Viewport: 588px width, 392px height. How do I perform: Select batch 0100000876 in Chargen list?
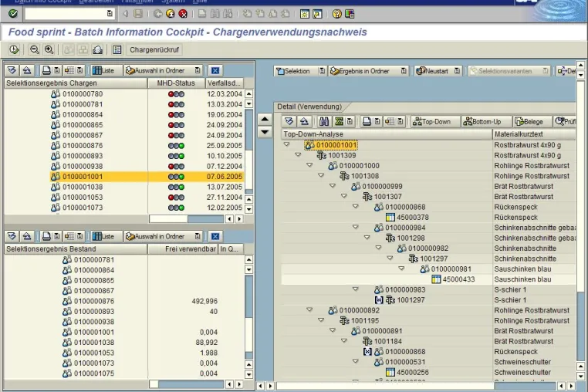pos(83,146)
